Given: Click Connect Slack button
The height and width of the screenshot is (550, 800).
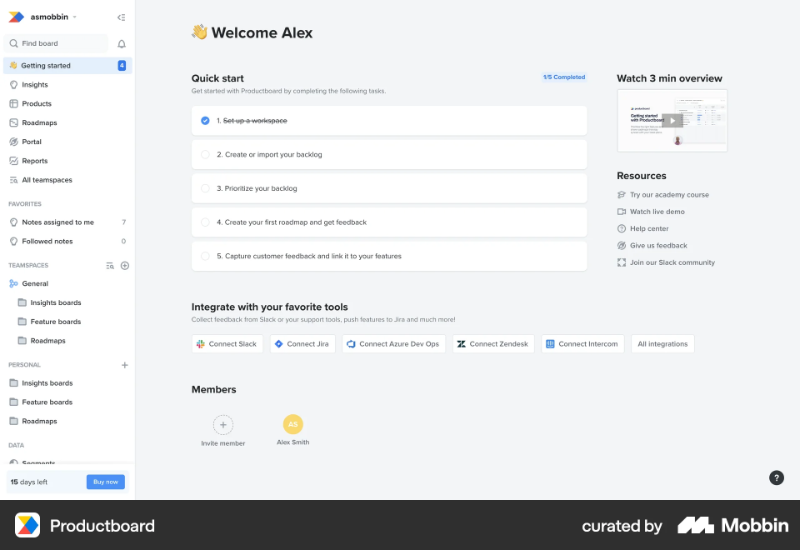Looking at the screenshot, I should pos(228,344).
